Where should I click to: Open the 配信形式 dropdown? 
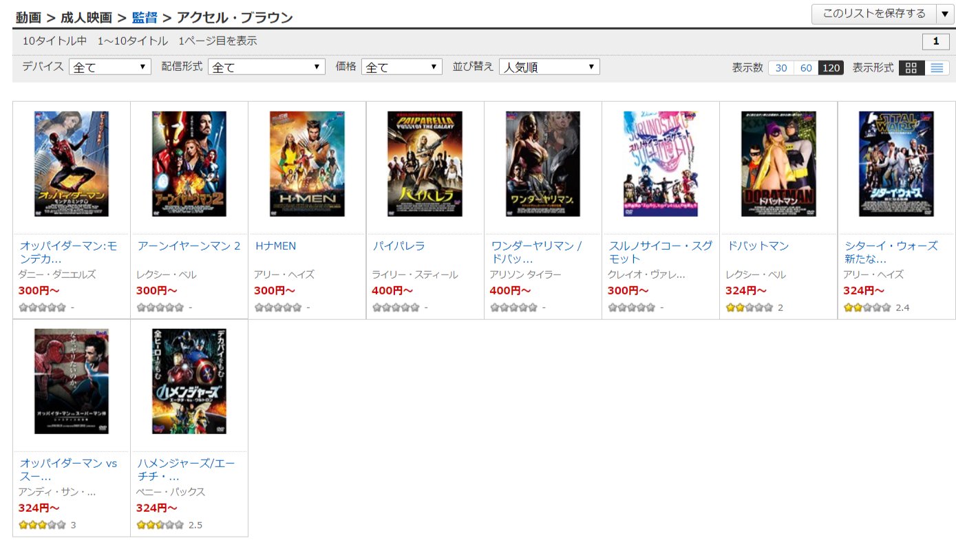click(266, 67)
